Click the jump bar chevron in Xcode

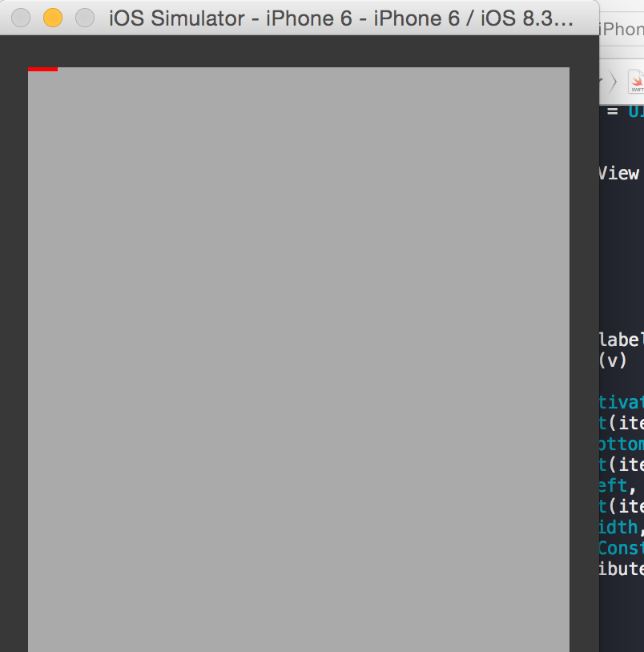(613, 81)
